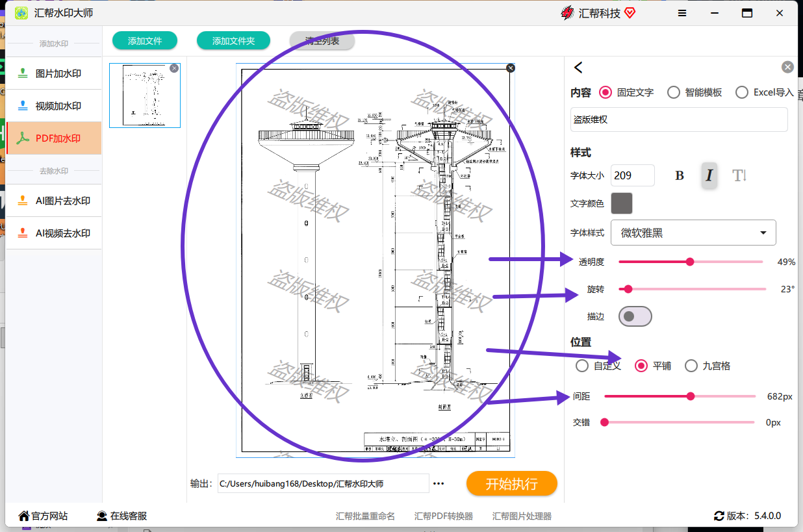Toggle the vertical text T icon
This screenshot has width=803, height=532.
click(x=739, y=175)
